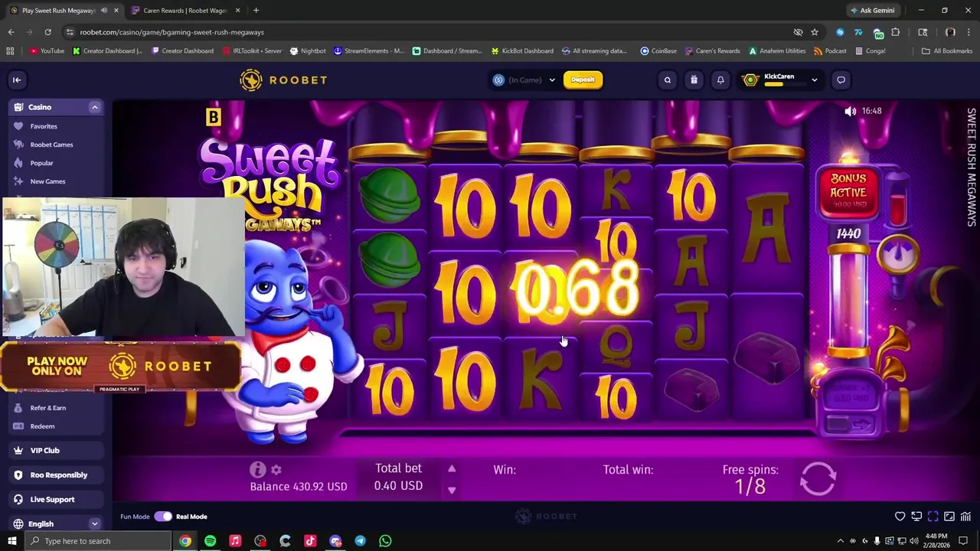Reload the browser page
980x551 pixels.
pyautogui.click(x=47, y=32)
